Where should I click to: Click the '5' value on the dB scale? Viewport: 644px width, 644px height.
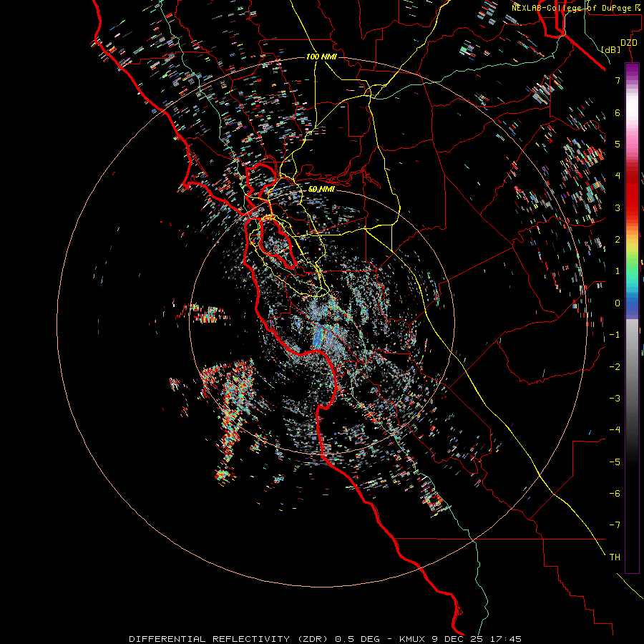[618, 144]
